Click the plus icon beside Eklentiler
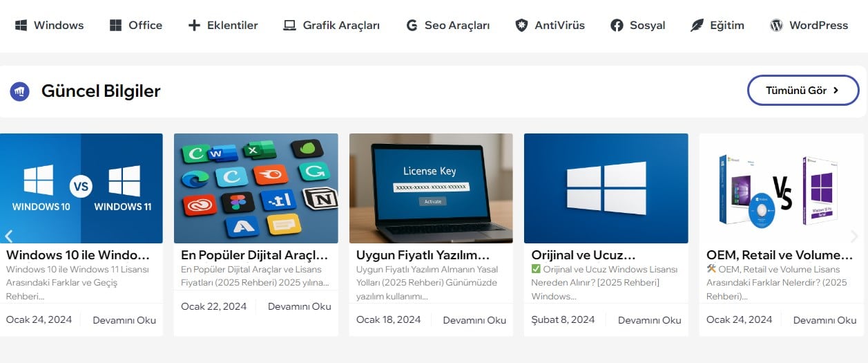 [x=194, y=26]
